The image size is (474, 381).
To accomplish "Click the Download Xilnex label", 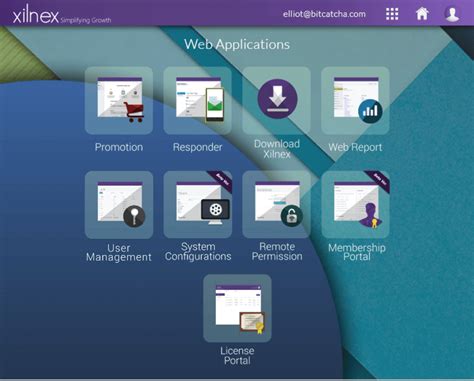I will point(277,149).
